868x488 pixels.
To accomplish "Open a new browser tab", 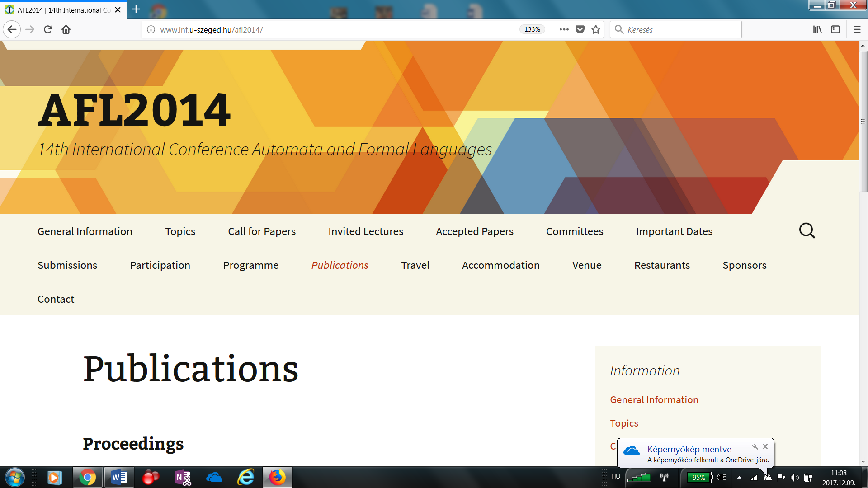I will tap(136, 9).
